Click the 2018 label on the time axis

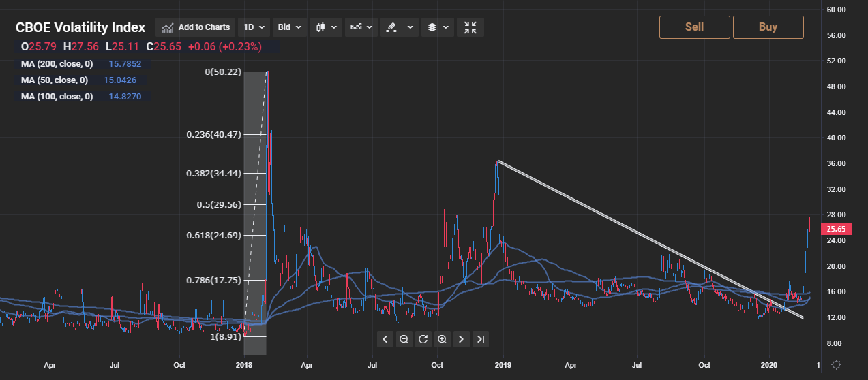pyautogui.click(x=244, y=365)
